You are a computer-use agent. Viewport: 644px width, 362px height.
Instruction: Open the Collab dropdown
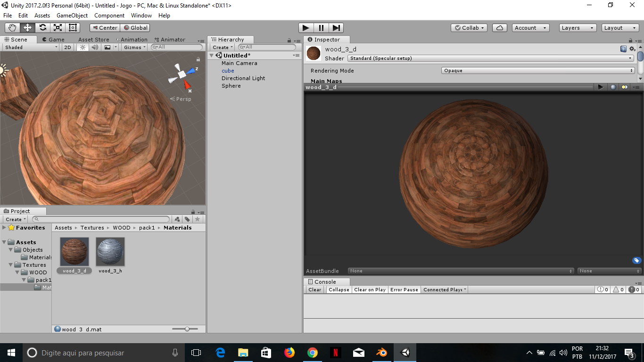point(469,28)
